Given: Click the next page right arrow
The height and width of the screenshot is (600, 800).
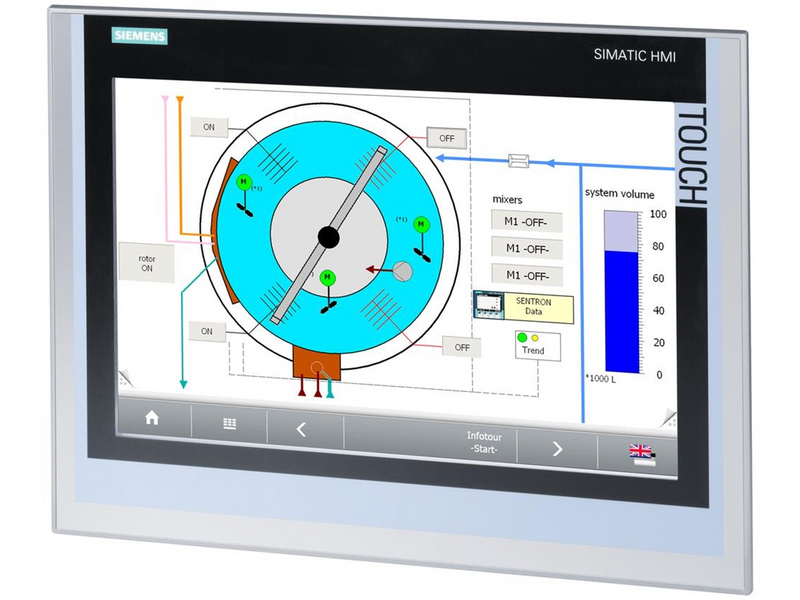Looking at the screenshot, I should click(557, 448).
